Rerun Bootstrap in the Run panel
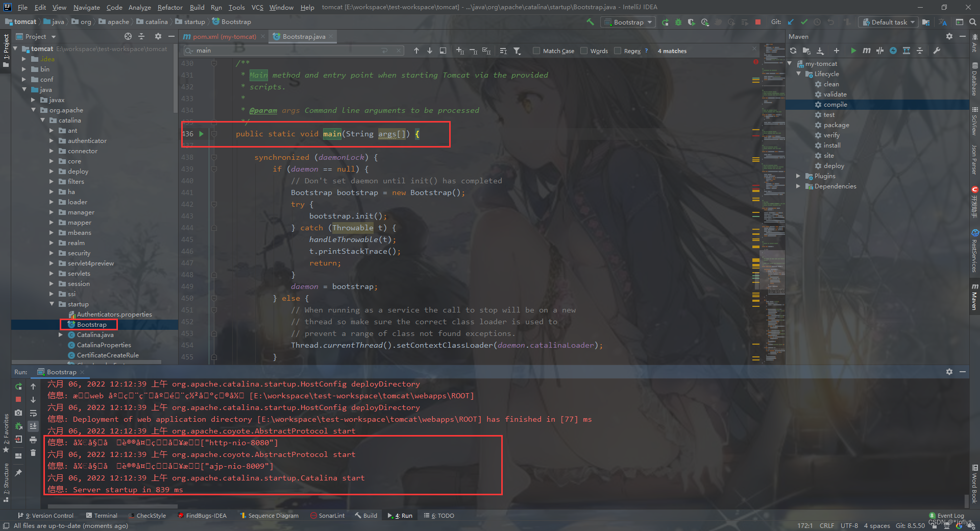 tap(19, 387)
